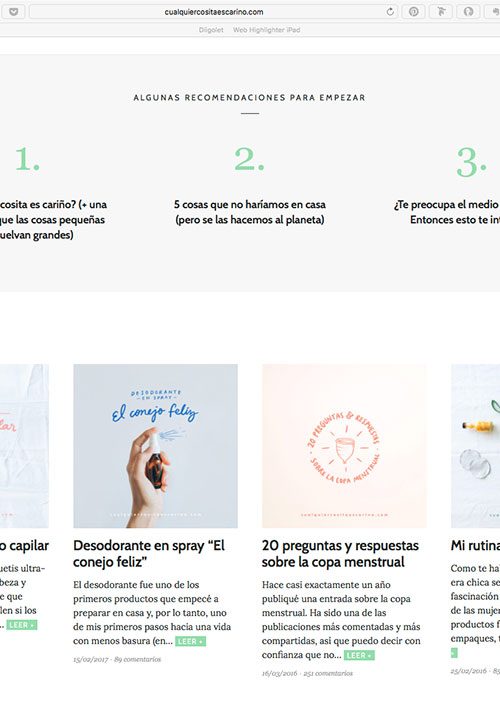Reload the page with the refresh icon
Screen dimensions: 500x714
tap(390, 12)
